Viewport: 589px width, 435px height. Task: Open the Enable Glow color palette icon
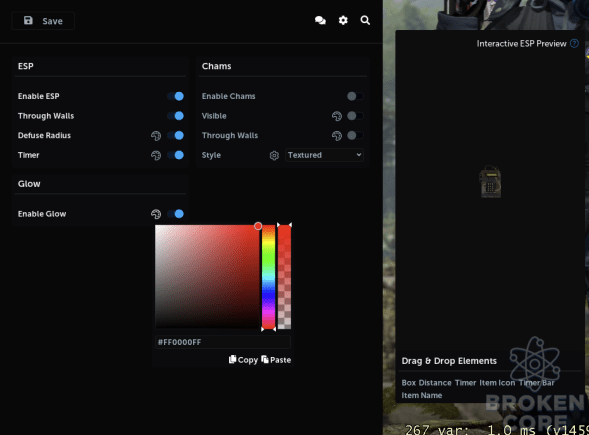click(156, 214)
